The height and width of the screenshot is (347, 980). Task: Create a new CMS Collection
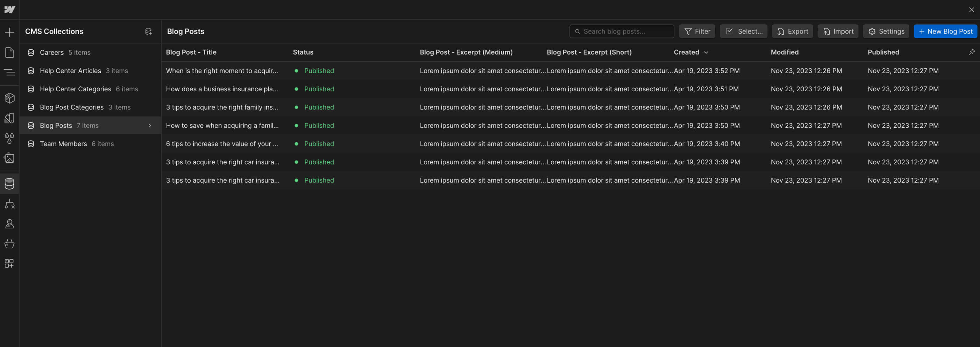coord(148,31)
